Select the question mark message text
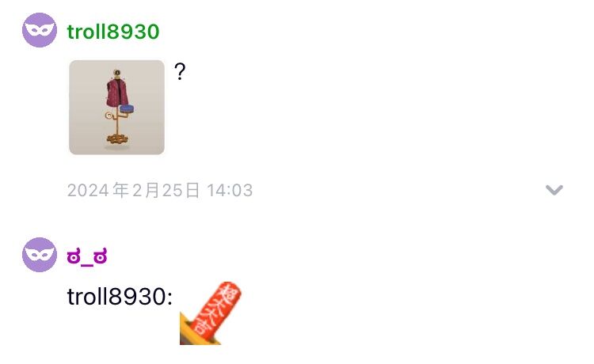 (x=180, y=71)
